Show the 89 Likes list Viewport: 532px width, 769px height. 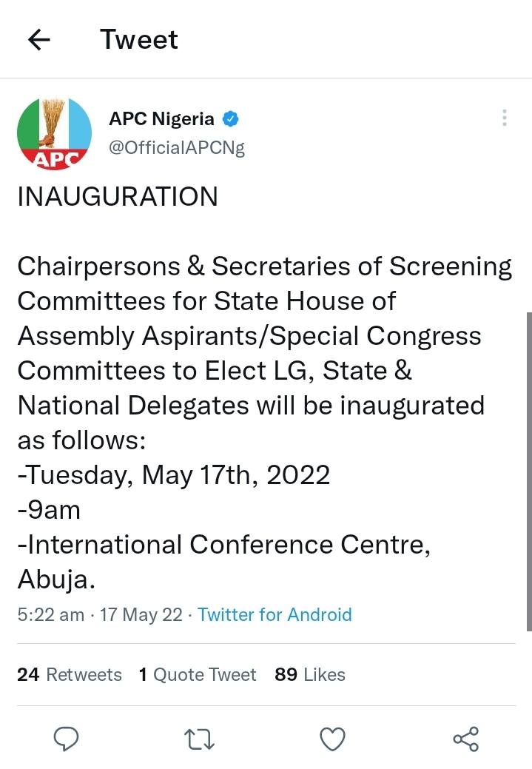coord(309,674)
